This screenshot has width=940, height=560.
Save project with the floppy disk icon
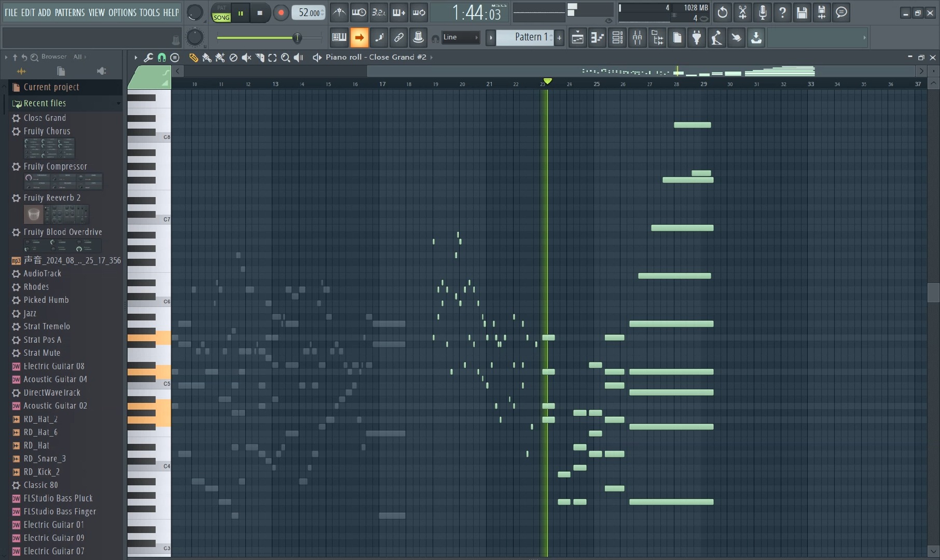pyautogui.click(x=802, y=12)
